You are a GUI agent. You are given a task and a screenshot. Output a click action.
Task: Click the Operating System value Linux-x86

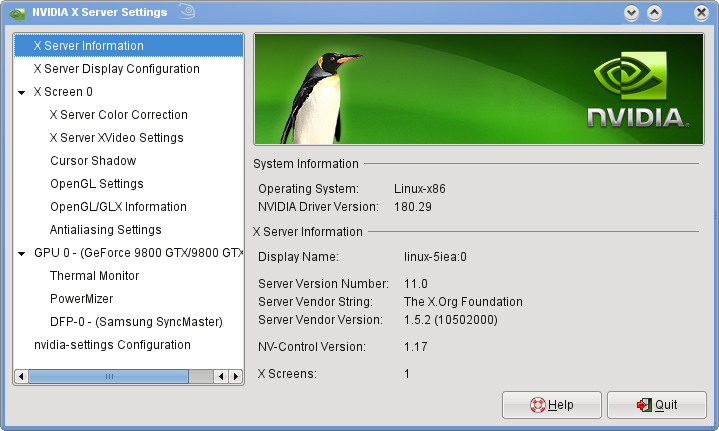[x=420, y=189]
